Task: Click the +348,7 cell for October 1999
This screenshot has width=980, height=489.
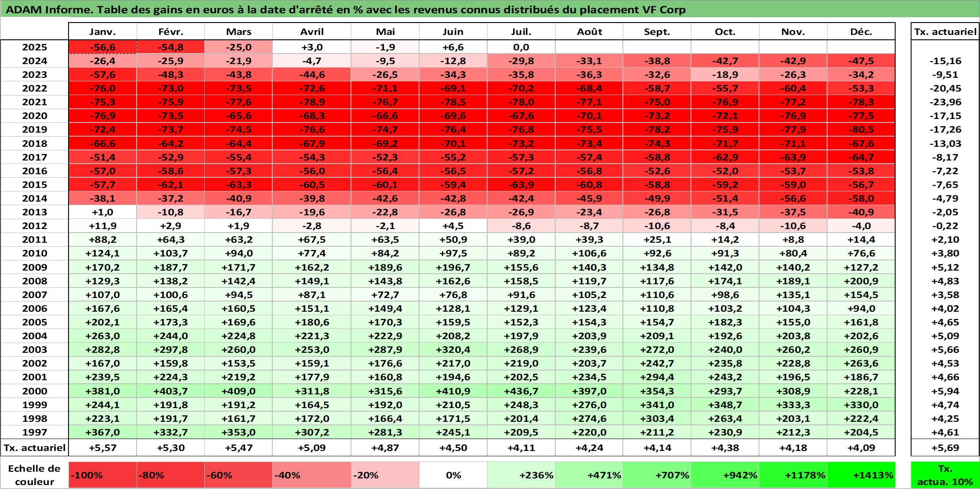Action: pos(725,405)
